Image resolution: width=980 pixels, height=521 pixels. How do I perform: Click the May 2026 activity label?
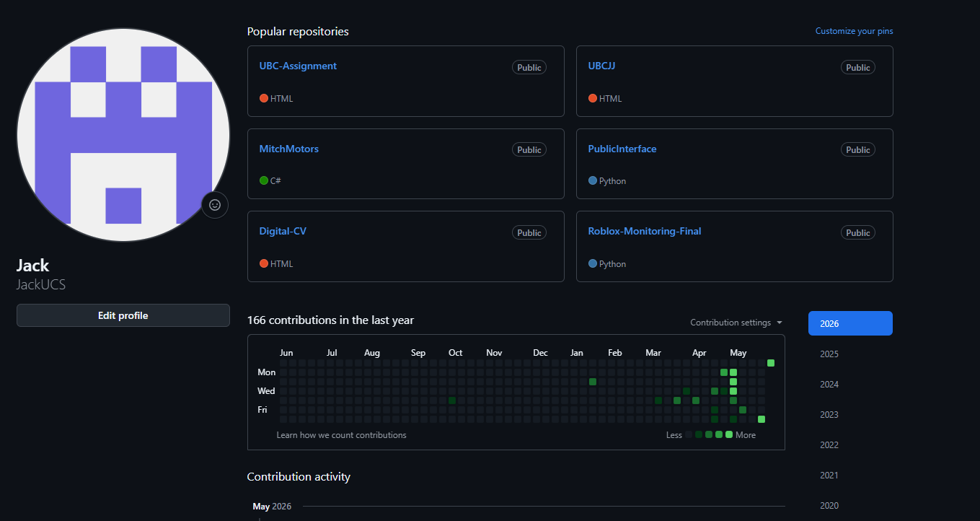point(272,506)
